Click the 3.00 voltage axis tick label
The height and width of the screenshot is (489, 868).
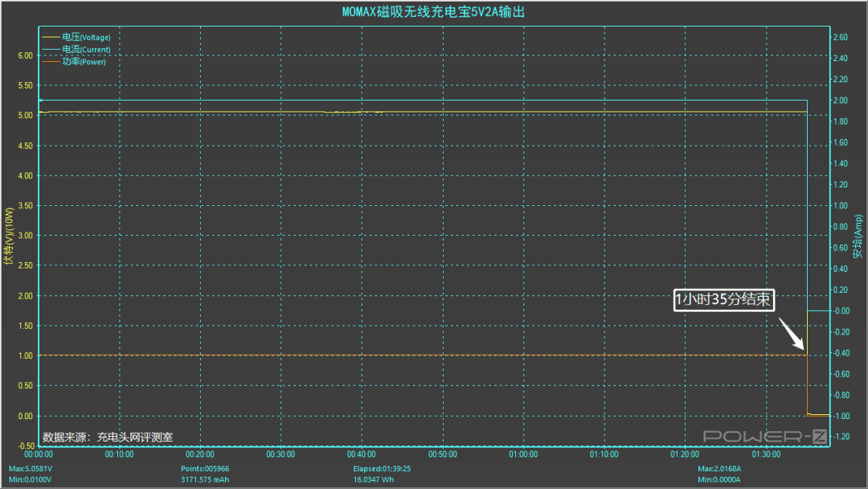26,236
